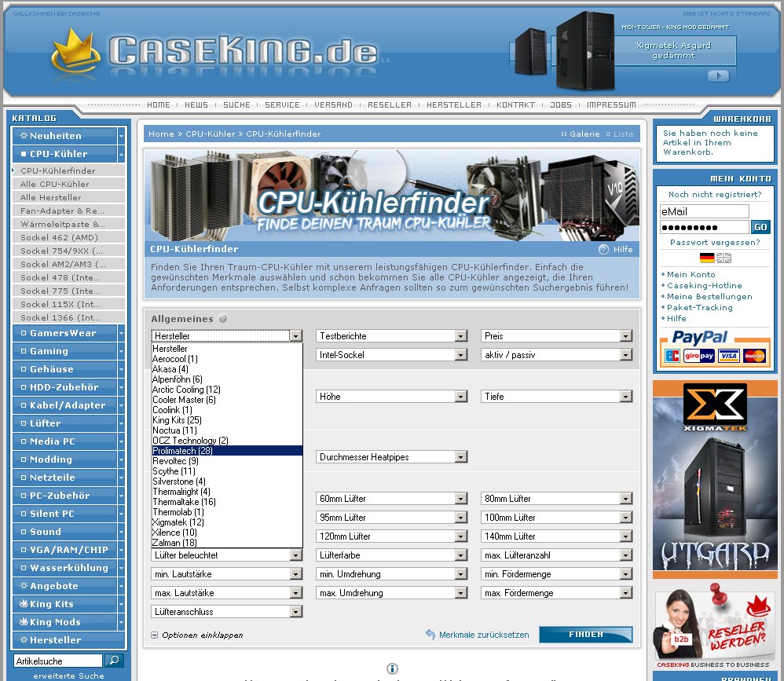The image size is (784, 681).
Task: Open the Intel-Sockel dropdown
Action: click(391, 355)
